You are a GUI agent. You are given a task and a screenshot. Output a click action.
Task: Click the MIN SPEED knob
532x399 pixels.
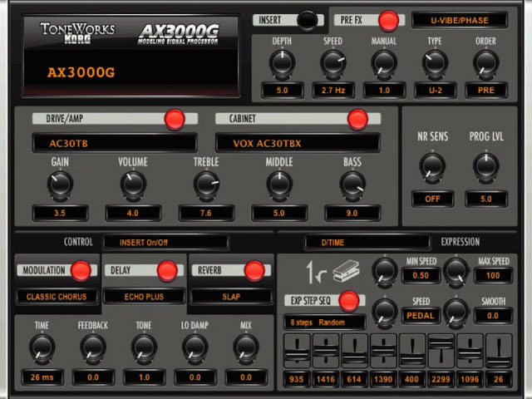384,272
